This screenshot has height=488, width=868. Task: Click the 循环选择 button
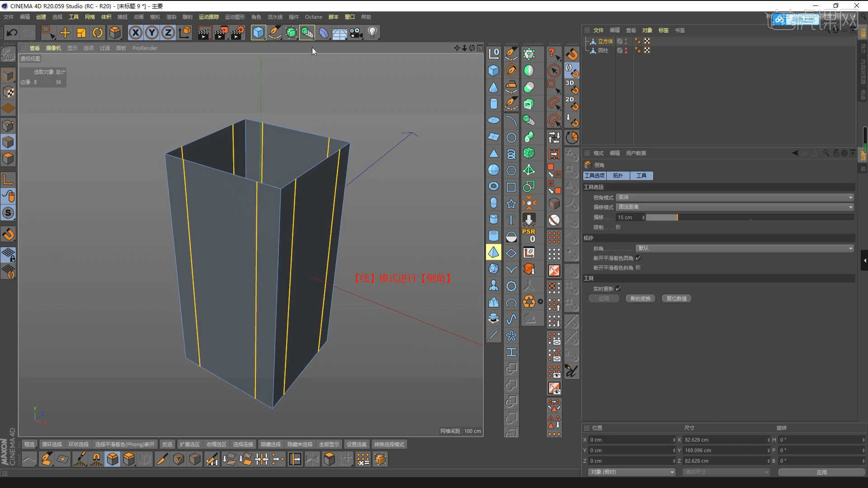coord(52,444)
